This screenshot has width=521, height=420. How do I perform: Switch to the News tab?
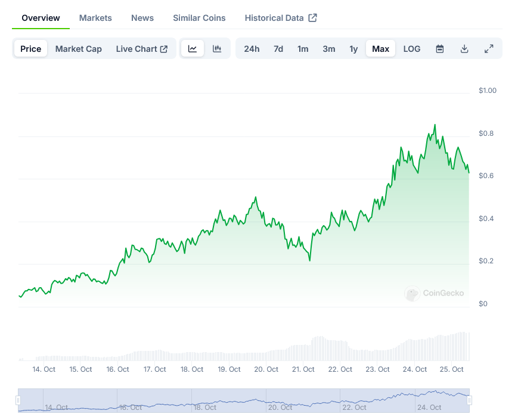click(x=142, y=18)
